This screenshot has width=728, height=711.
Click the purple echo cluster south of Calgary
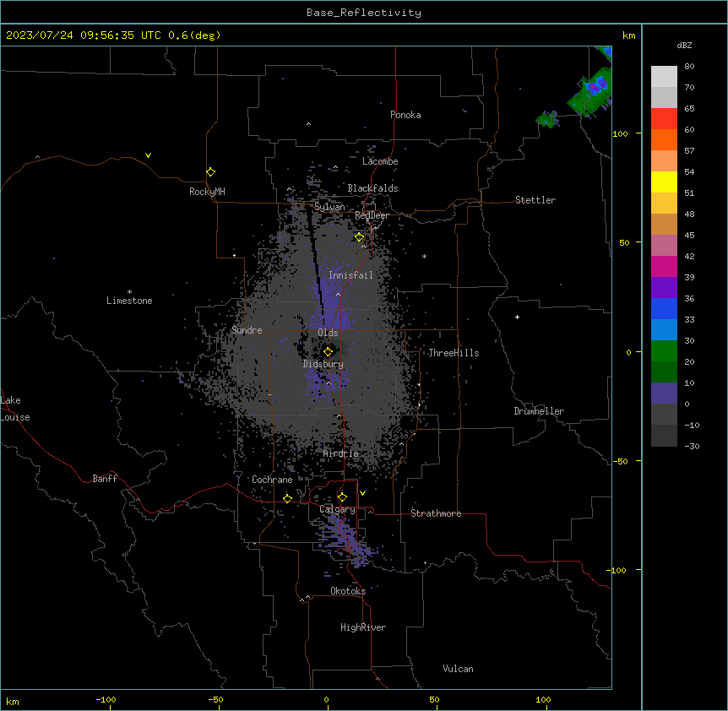point(347,539)
